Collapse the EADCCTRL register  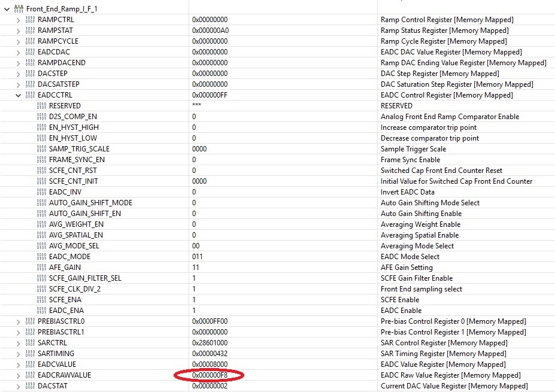click(x=18, y=95)
